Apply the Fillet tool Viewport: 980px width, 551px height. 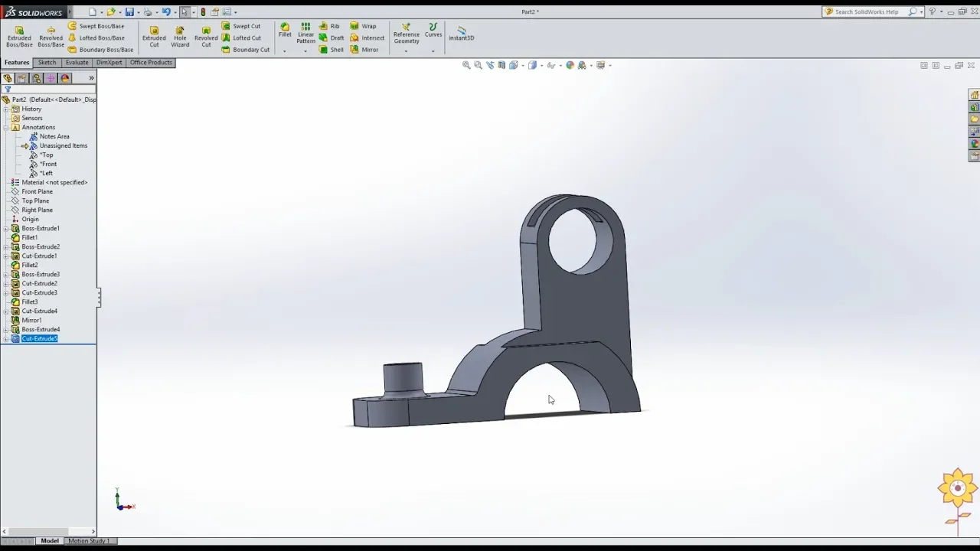[x=285, y=30]
